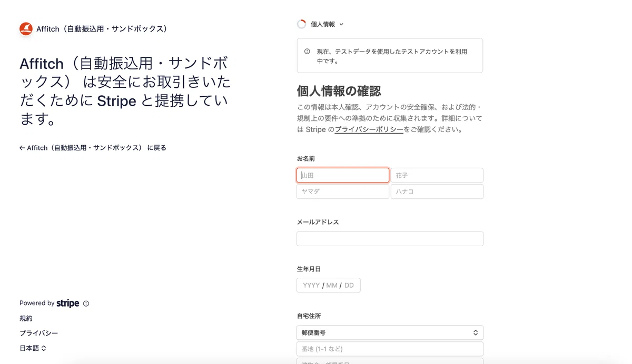Click the YYYY year part of birth date
Screen dimensions: 632x364
coord(311,285)
